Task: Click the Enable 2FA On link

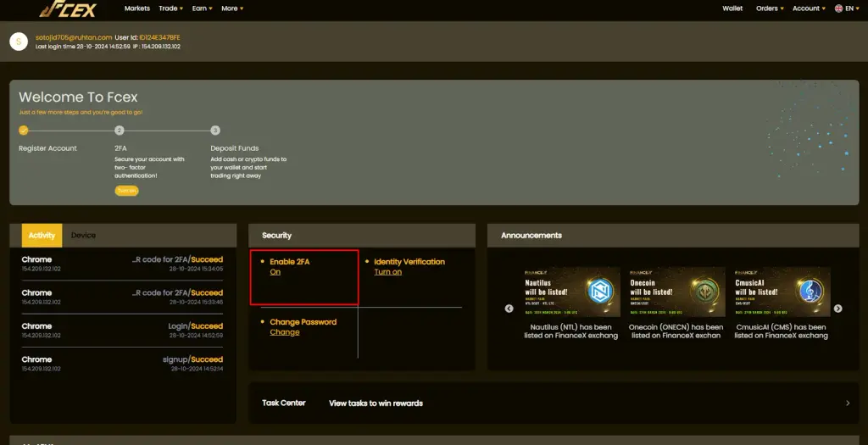Action: (275, 272)
